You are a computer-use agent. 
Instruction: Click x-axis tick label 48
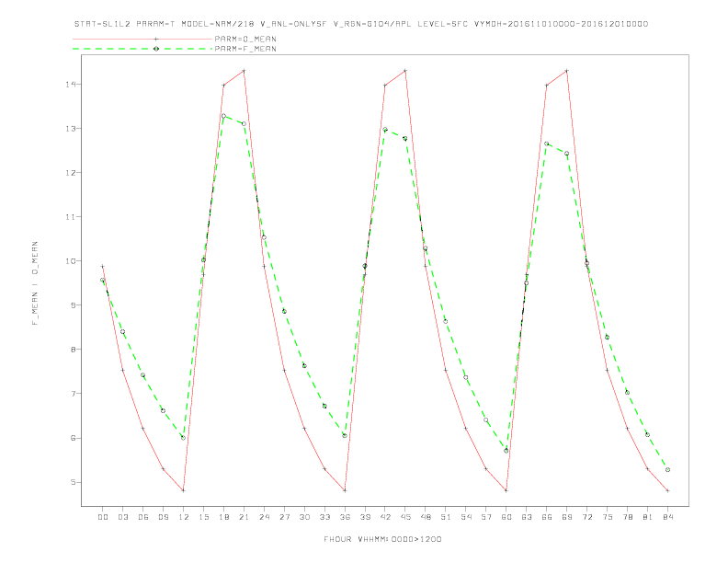click(426, 517)
